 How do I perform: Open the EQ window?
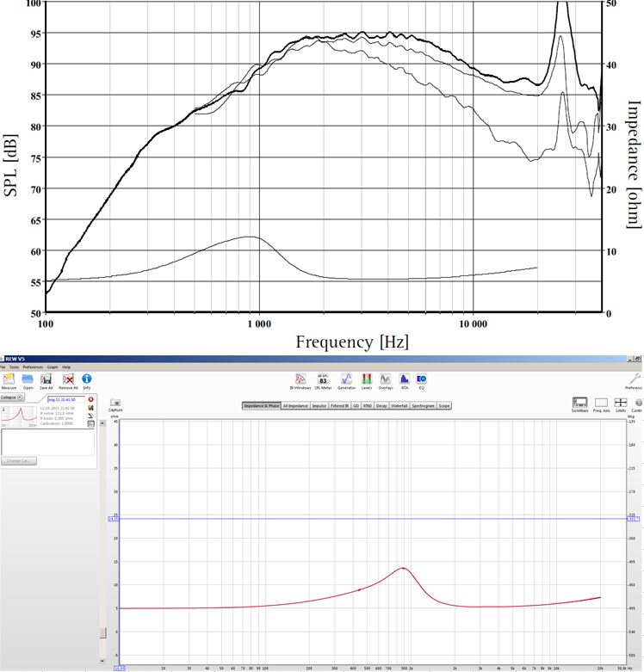coord(422,379)
